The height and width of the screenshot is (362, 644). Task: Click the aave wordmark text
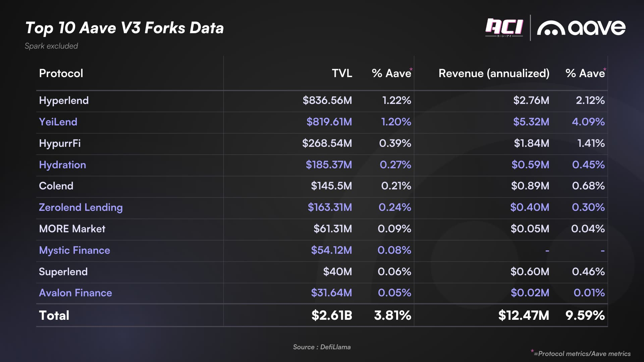596,28
